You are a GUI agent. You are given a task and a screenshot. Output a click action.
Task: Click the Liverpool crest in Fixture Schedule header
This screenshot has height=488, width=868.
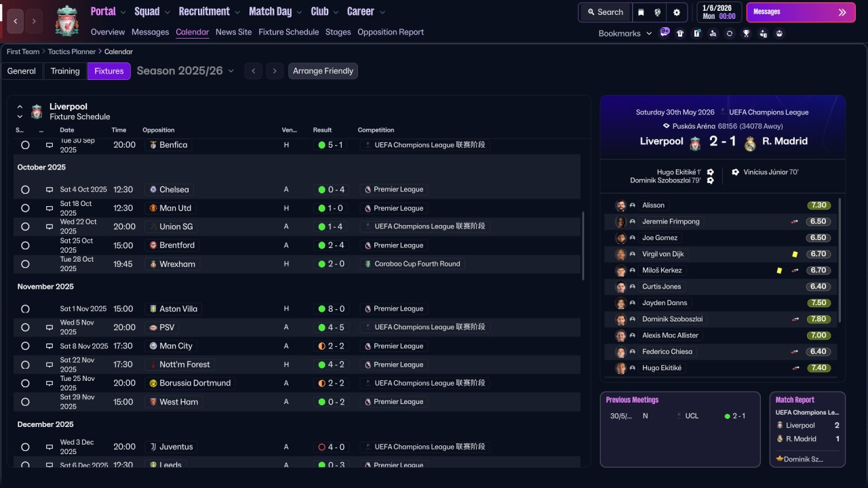(x=37, y=111)
